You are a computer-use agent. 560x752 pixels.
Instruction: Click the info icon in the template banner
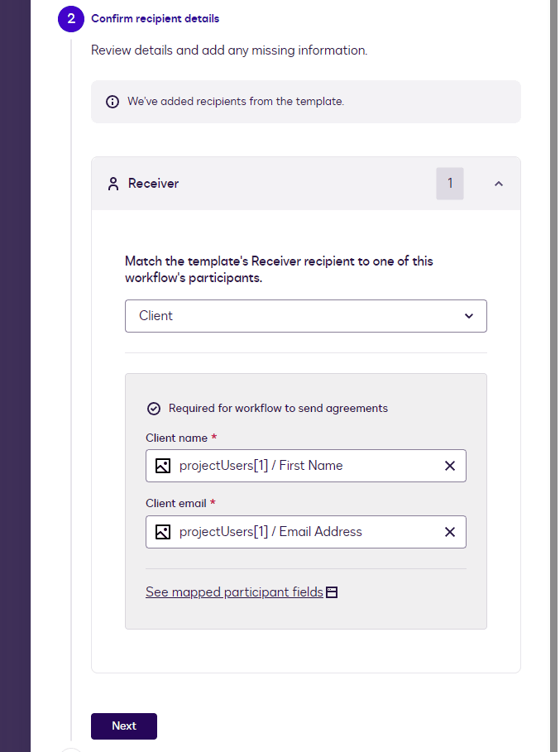pos(112,102)
